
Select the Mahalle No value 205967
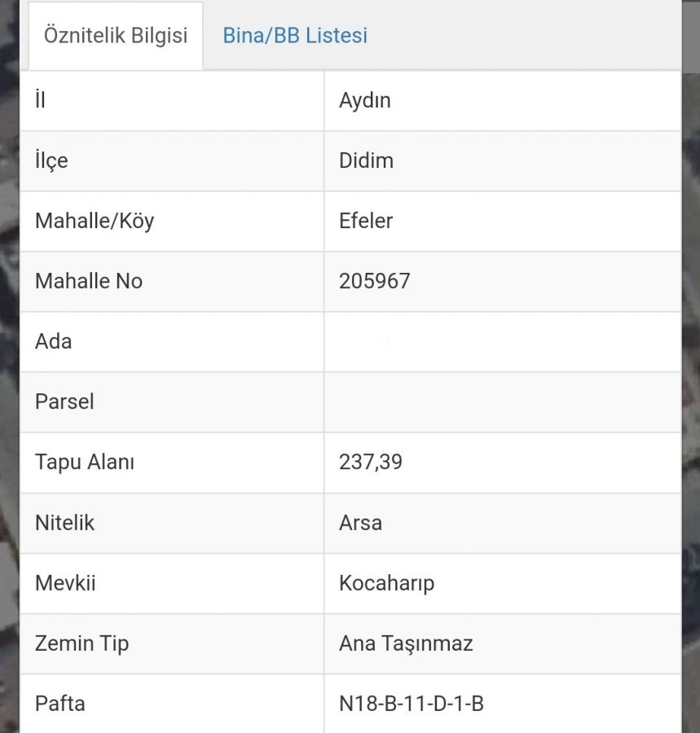point(375,281)
